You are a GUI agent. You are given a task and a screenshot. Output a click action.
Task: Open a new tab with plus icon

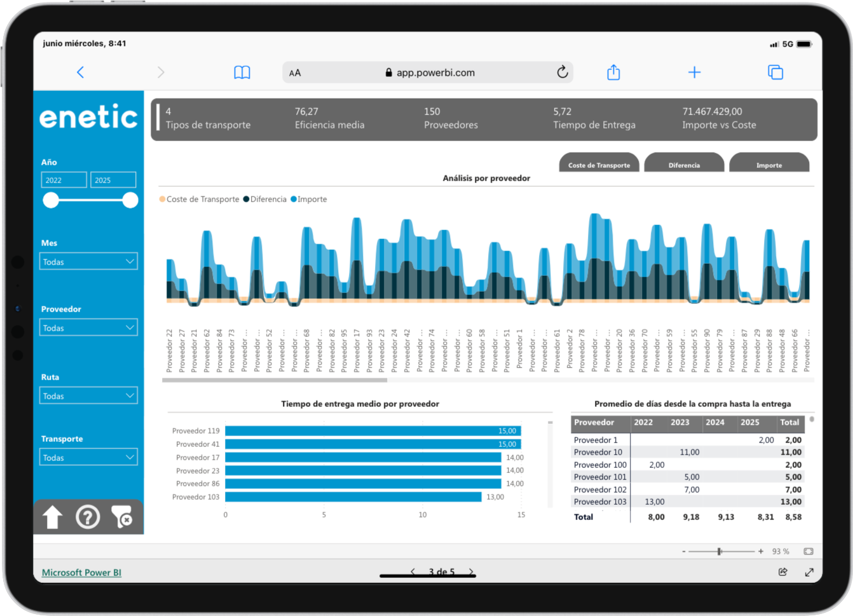(694, 72)
